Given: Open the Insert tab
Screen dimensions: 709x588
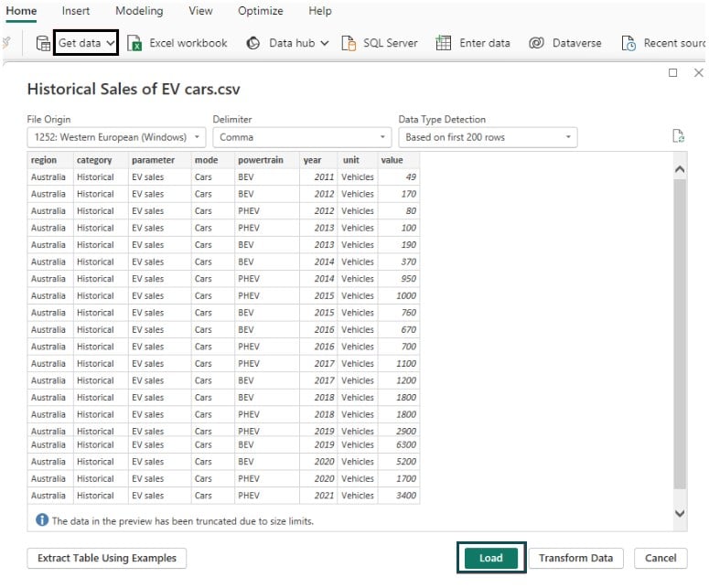Looking at the screenshot, I should (76, 11).
